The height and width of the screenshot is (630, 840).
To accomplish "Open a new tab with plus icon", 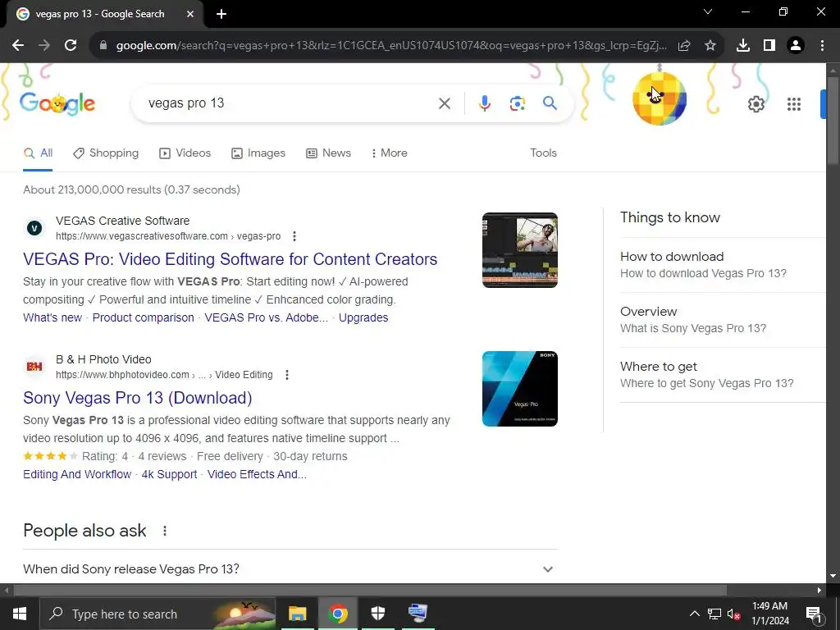I will point(221,14).
